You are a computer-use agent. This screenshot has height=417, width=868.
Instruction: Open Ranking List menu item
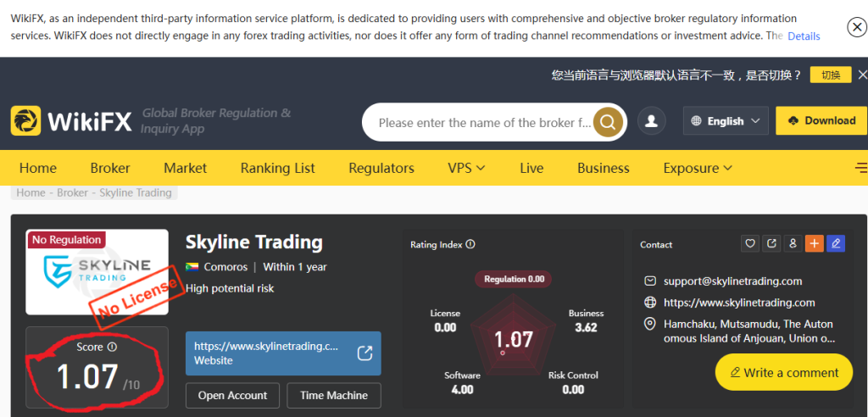[278, 169]
